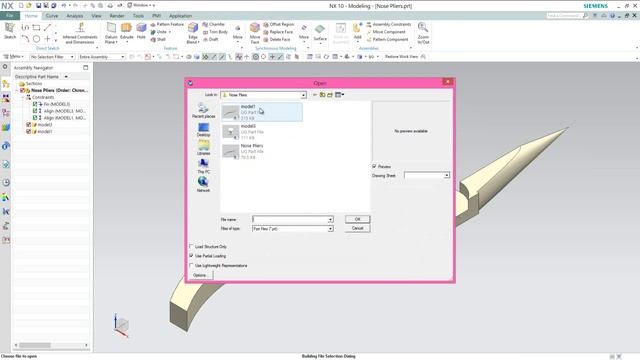
Task: Click the Save icon in quick access toolbar
Action: 38,6
